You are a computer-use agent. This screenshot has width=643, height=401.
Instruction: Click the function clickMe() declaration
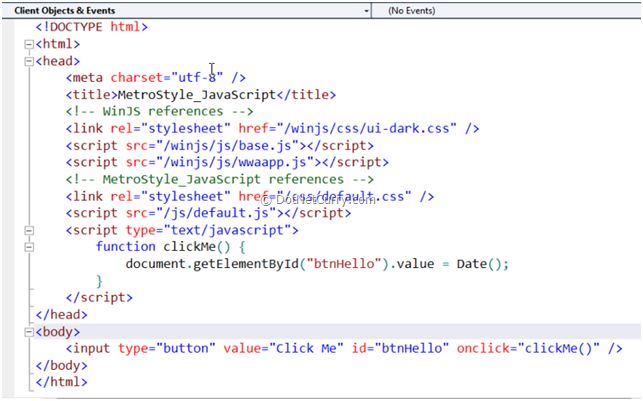[x=171, y=247]
